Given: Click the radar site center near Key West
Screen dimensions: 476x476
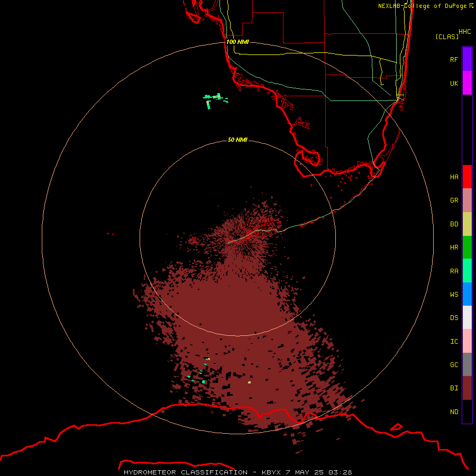Looking at the screenshot, I should [237, 238].
